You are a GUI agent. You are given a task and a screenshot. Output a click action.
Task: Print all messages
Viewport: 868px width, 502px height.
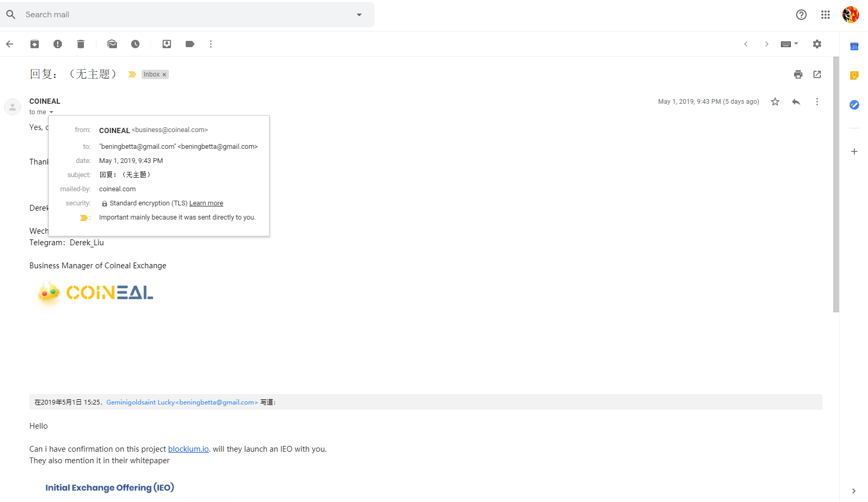click(798, 74)
